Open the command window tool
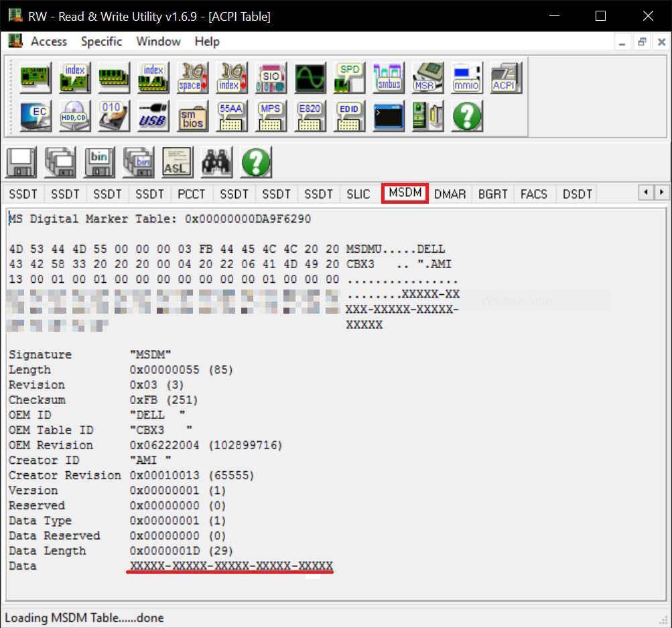This screenshot has width=672, height=628. 389,116
